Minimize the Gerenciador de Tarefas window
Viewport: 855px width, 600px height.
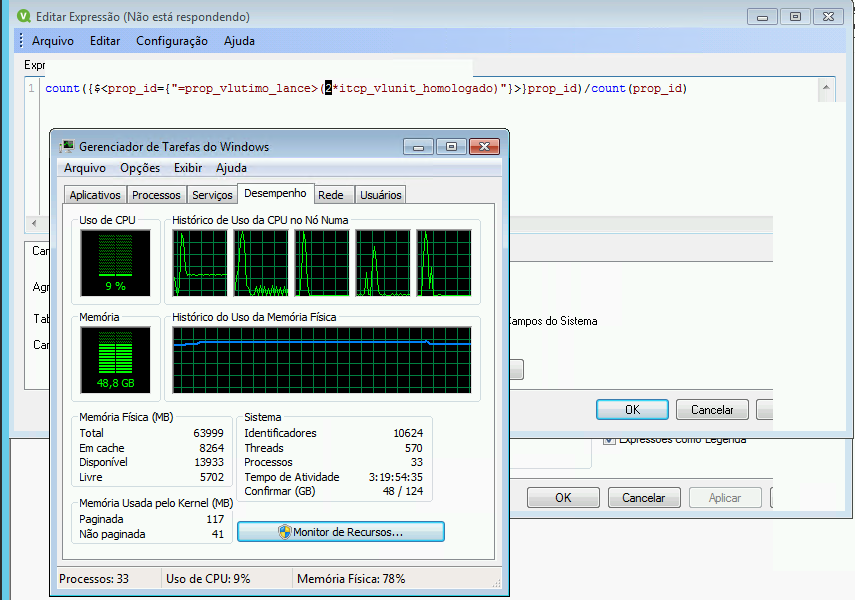click(x=419, y=147)
